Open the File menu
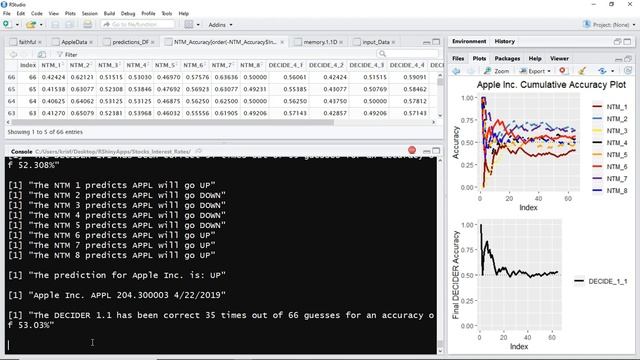The width and height of the screenshot is (640, 360). click(x=7, y=13)
